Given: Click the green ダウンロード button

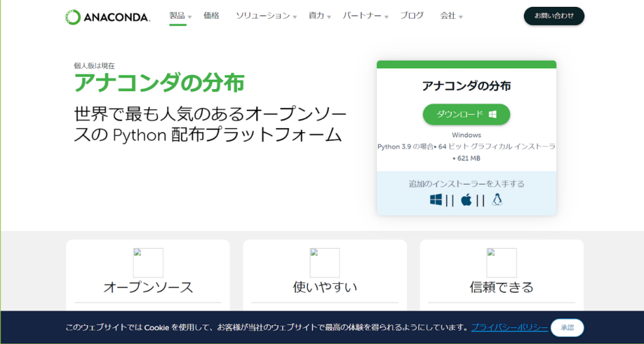Looking at the screenshot, I should [466, 114].
